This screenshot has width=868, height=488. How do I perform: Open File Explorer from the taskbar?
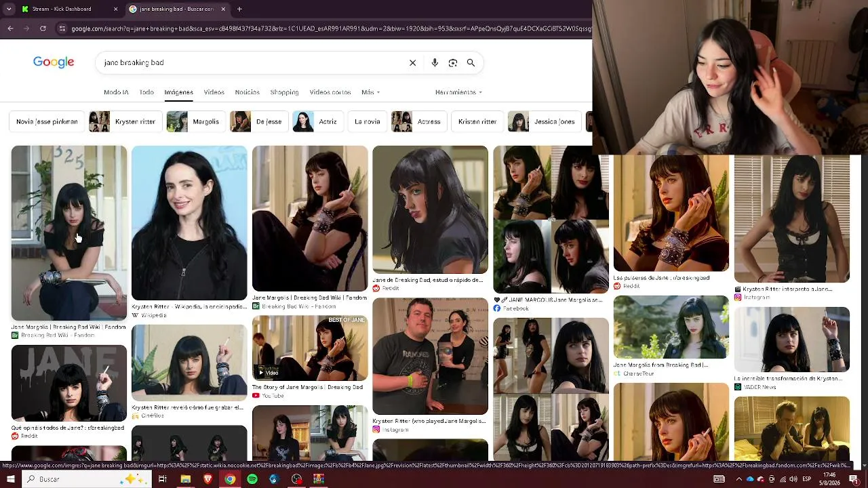point(185,479)
